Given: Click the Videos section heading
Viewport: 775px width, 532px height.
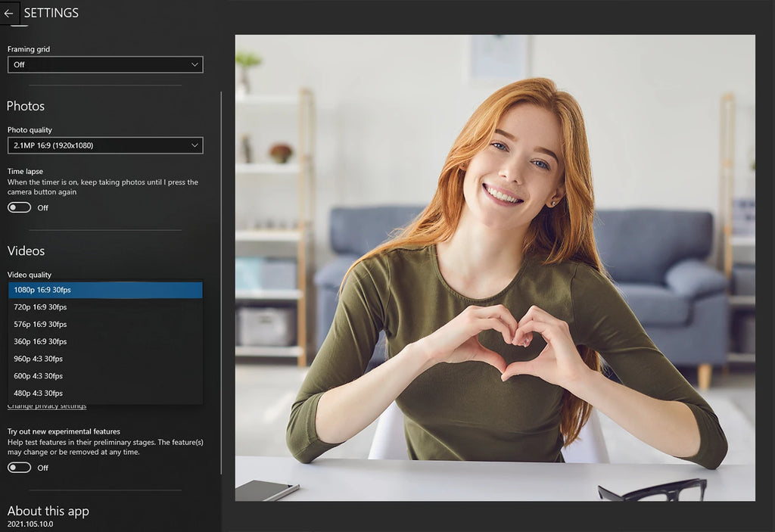Looking at the screenshot, I should 26,250.
